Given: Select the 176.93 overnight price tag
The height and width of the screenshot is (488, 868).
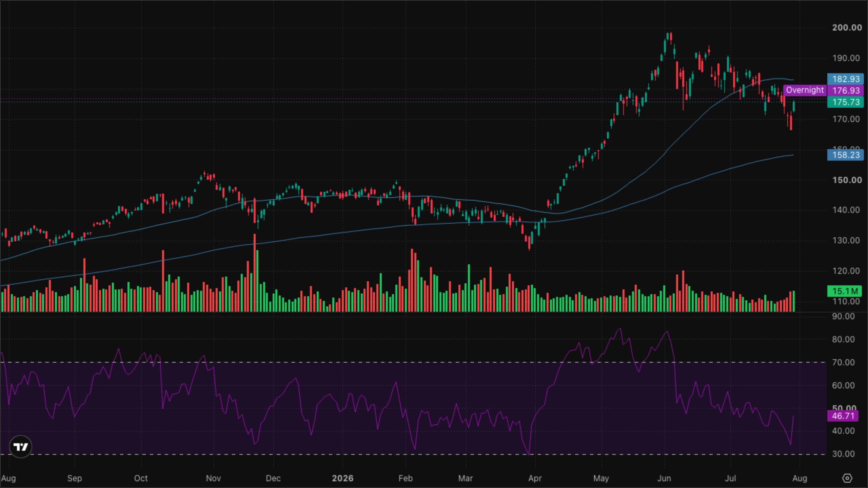Looking at the screenshot, I should (845, 90).
